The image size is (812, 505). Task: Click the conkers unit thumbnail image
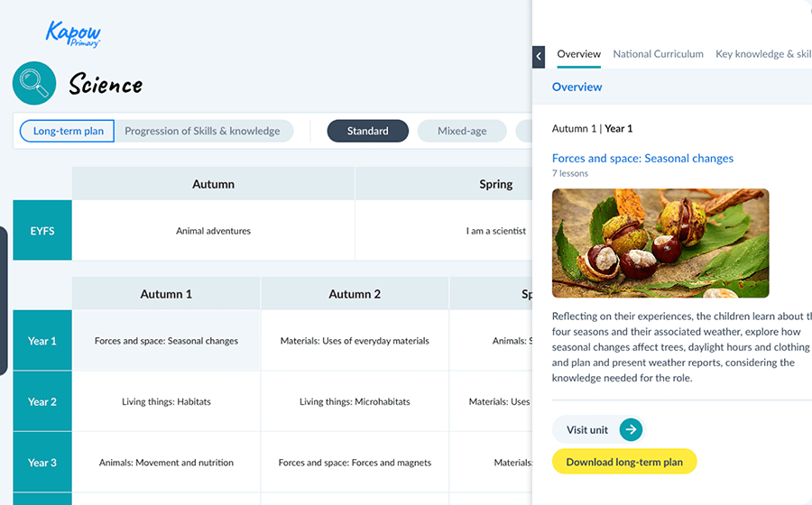tap(660, 243)
